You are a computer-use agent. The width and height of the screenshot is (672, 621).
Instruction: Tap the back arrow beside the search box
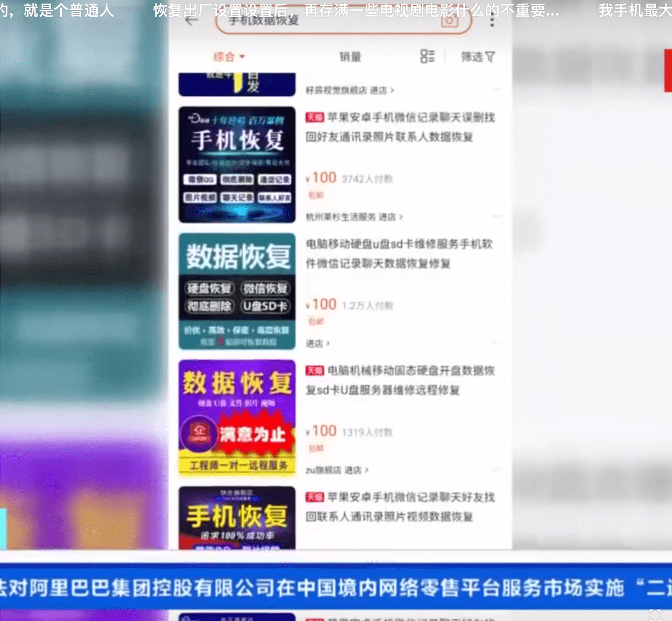tap(192, 21)
